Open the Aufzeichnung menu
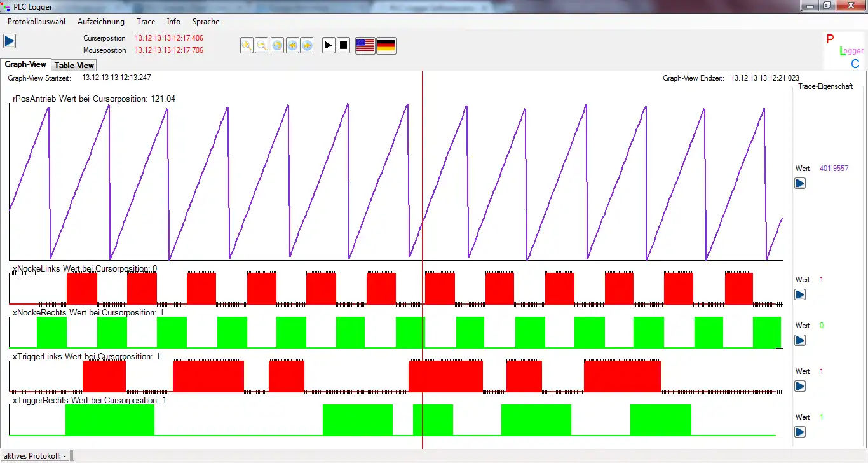868x463 pixels. [100, 21]
